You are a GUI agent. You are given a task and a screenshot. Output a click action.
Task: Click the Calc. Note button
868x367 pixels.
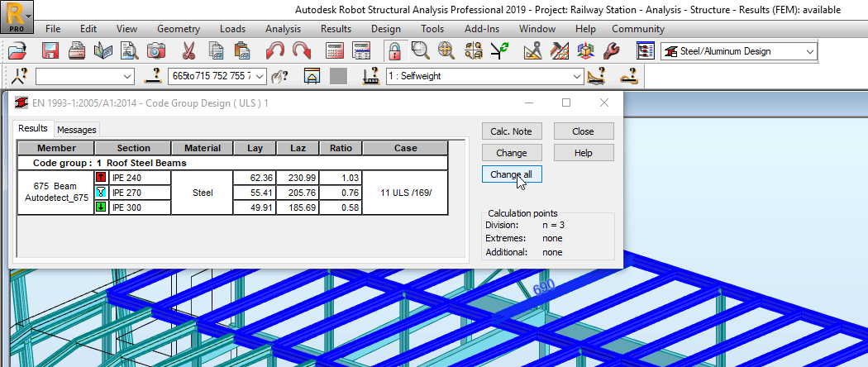click(512, 131)
